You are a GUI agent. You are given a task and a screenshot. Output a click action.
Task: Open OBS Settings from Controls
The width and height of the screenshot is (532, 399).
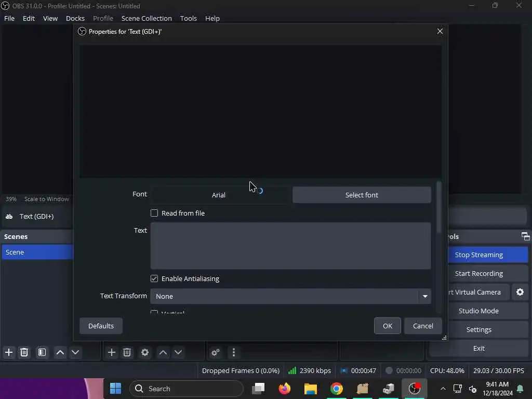coord(478,329)
